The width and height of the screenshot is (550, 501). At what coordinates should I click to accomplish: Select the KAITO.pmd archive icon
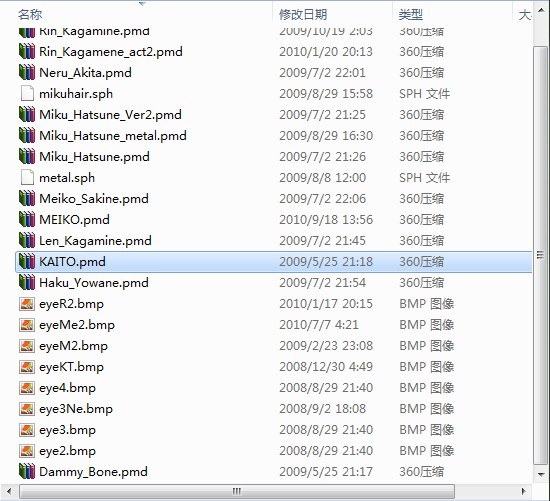point(27,261)
